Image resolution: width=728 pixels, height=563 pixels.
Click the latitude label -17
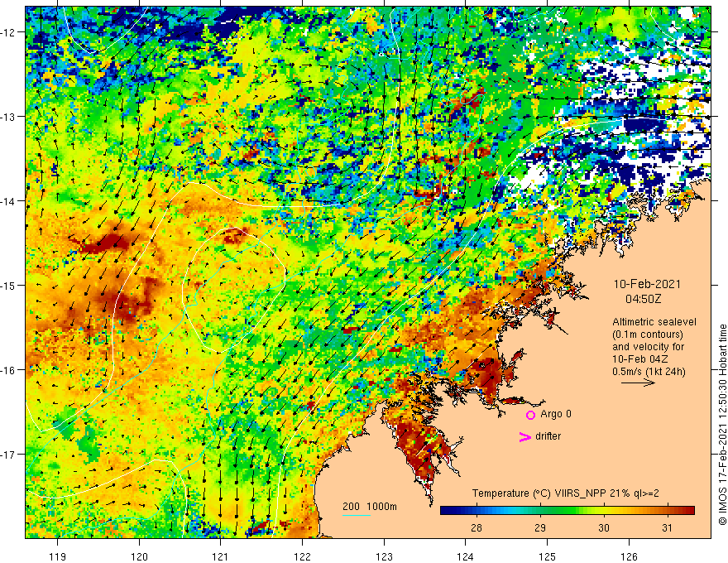coord(9,455)
